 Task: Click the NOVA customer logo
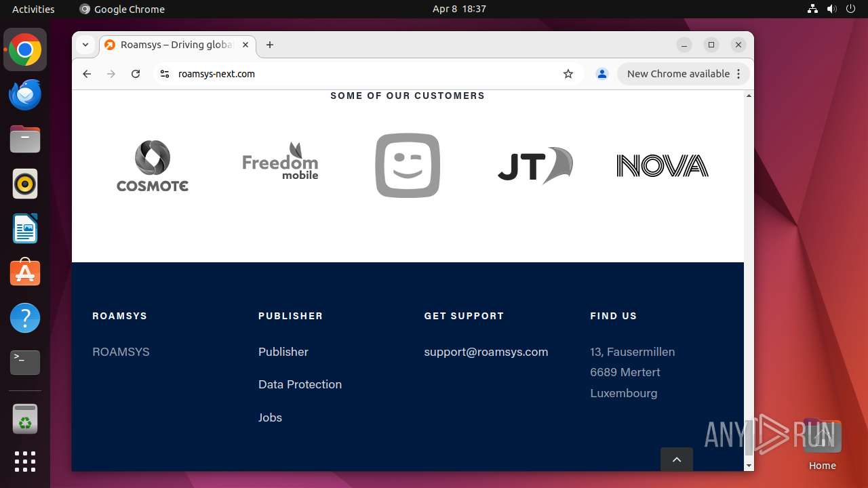[x=663, y=165]
